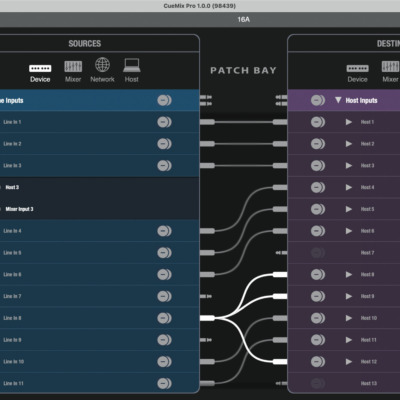Toggle the pair-link button for Line In 4
This screenshot has height=400, width=400.
[164, 231]
